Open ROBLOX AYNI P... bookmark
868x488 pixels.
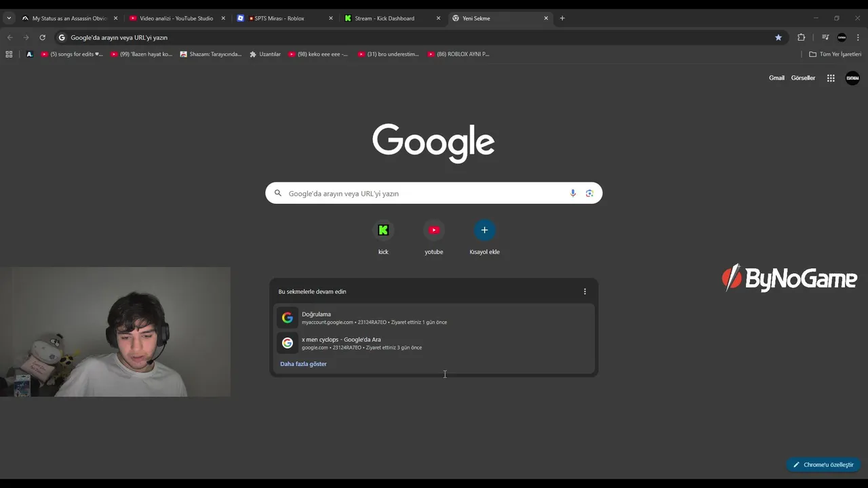pyautogui.click(x=458, y=54)
